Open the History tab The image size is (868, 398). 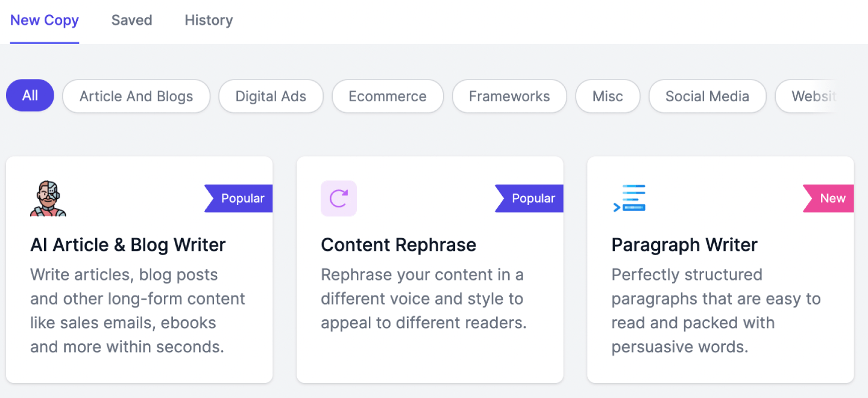click(209, 21)
